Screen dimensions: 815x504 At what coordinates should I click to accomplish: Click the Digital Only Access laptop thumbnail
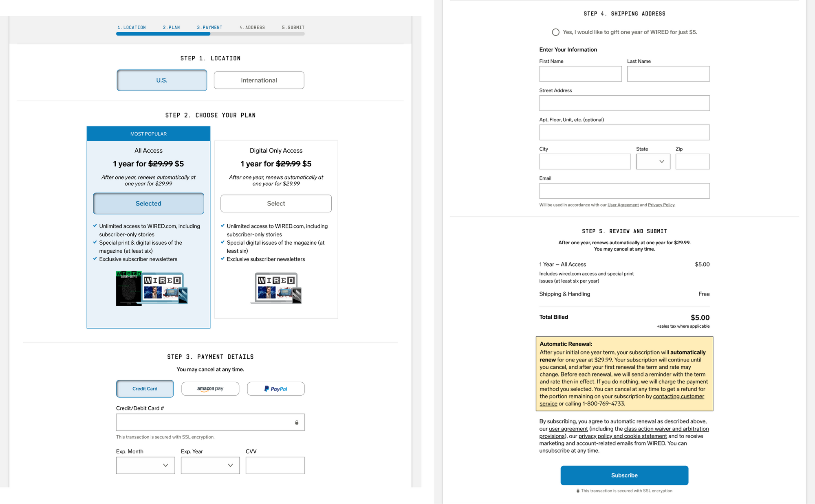point(276,288)
